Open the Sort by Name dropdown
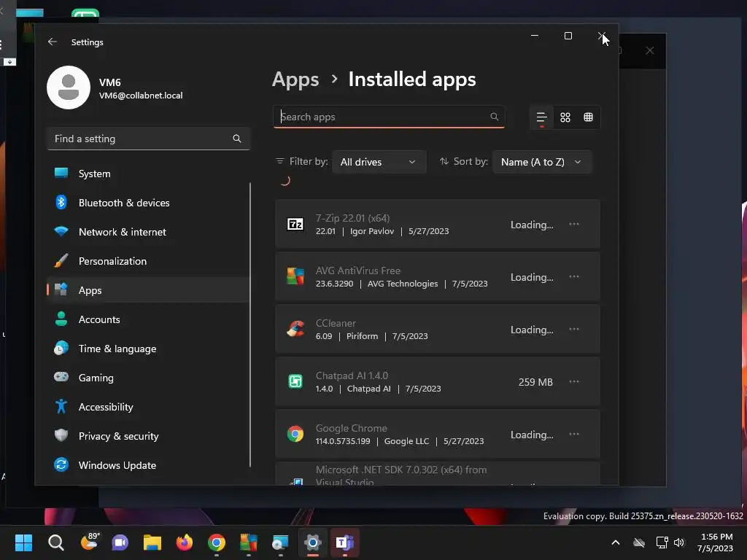 coord(542,162)
